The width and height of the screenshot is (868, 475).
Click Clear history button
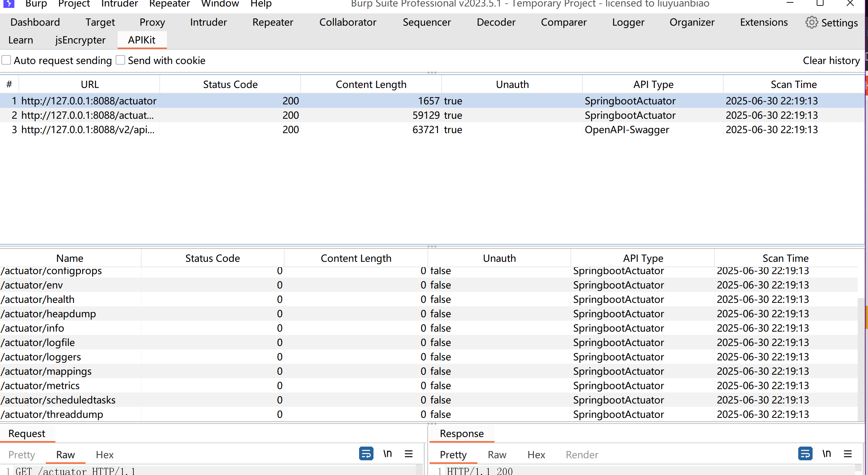click(831, 61)
